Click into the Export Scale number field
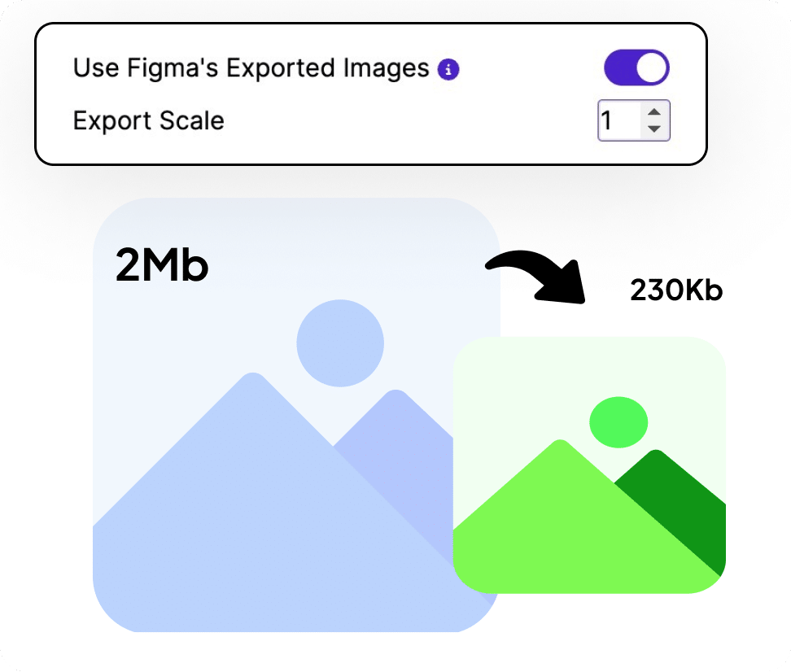The height and width of the screenshot is (672, 791). [619, 120]
